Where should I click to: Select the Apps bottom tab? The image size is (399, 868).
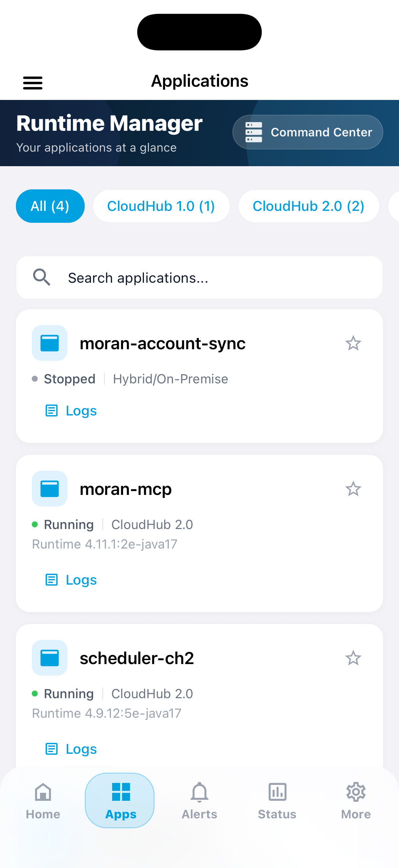click(119, 800)
